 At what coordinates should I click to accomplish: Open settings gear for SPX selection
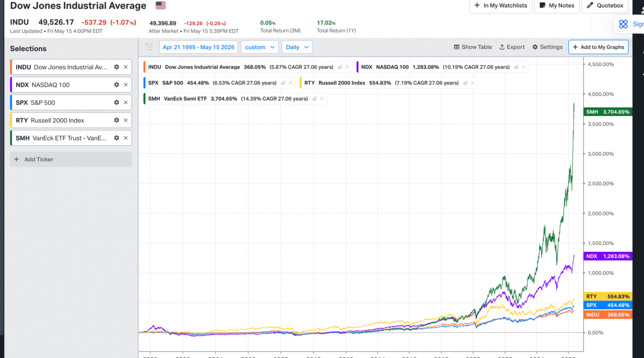coord(117,102)
